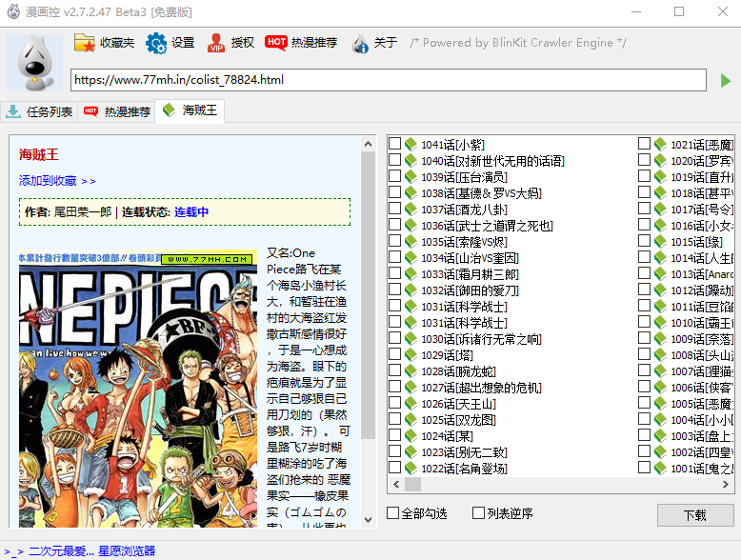The image size is (741, 560).
Task: Enable 列表逆序 reverse list checkbox
Action: click(x=479, y=512)
